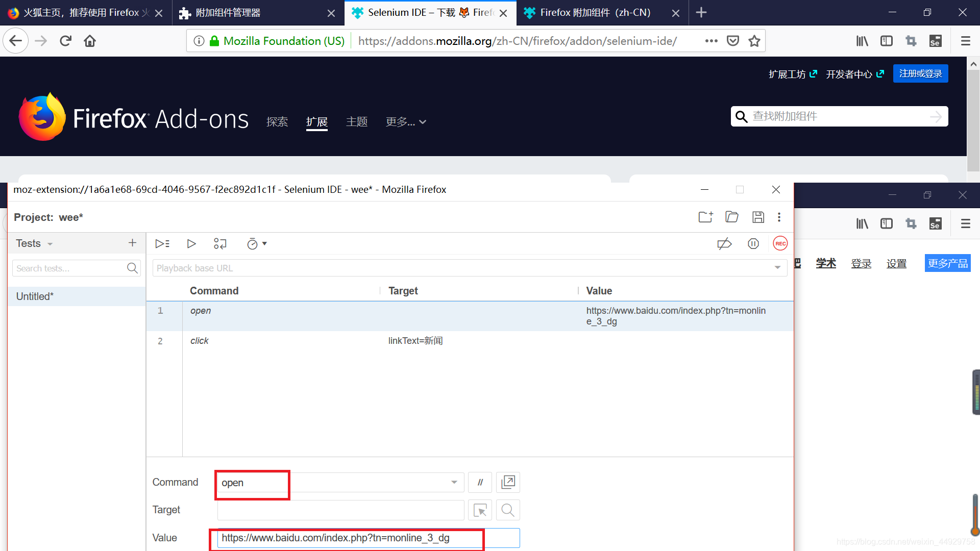
Task: Open 主题 navigation item
Action: [357, 122]
